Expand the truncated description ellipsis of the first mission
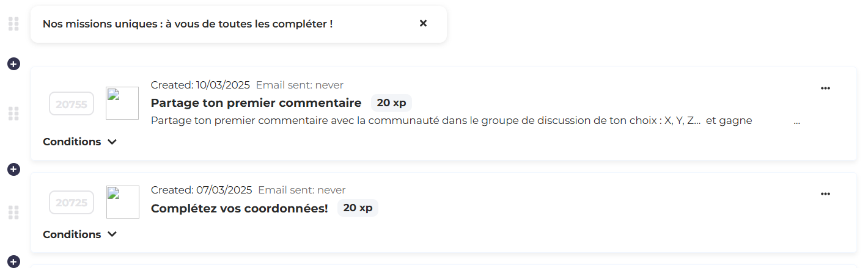868x268 pixels. 796,121
